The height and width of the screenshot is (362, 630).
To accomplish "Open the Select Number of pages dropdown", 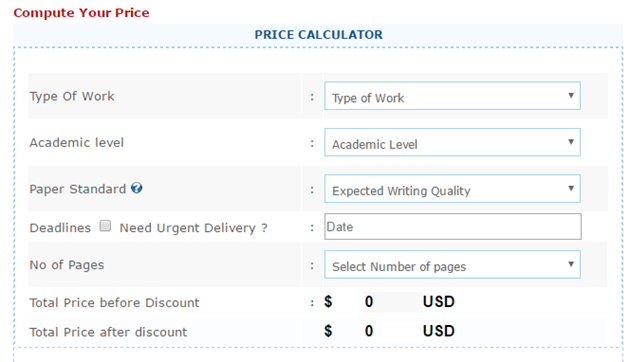I will (452, 264).
